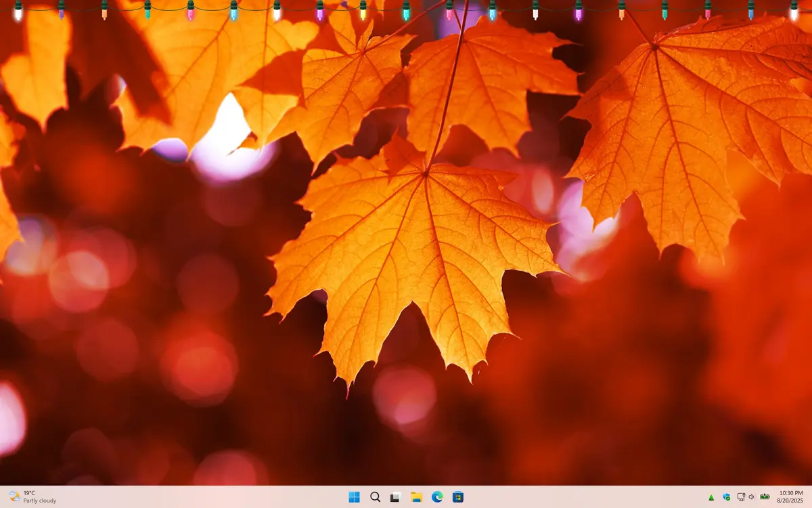Screen dimensions: 812x508
Task: Open Quick Settings via the network icon
Action: (741, 496)
